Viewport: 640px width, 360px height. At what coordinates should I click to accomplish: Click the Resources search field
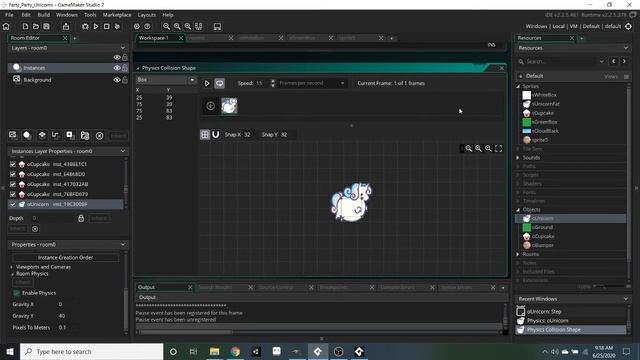point(560,62)
